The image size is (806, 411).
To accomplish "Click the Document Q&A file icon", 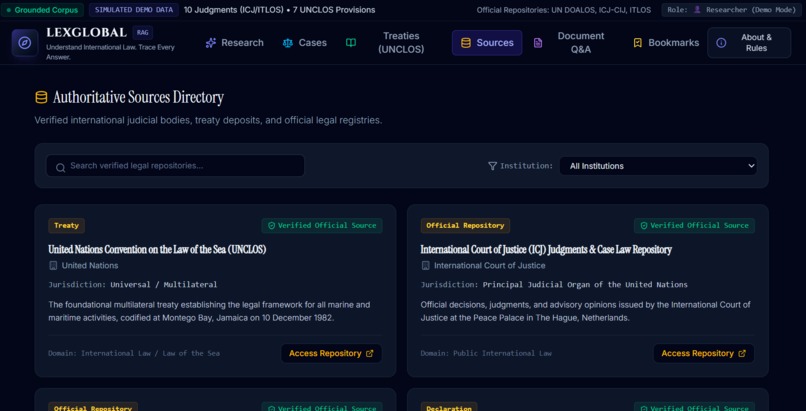I will point(538,43).
